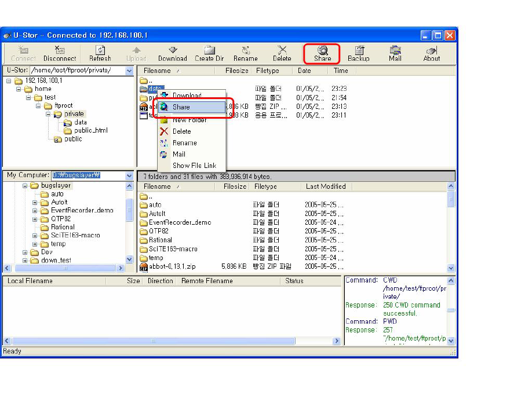The height and width of the screenshot is (399, 532).
Task: Open the Backup tool in toolbar
Action: coord(359,53)
